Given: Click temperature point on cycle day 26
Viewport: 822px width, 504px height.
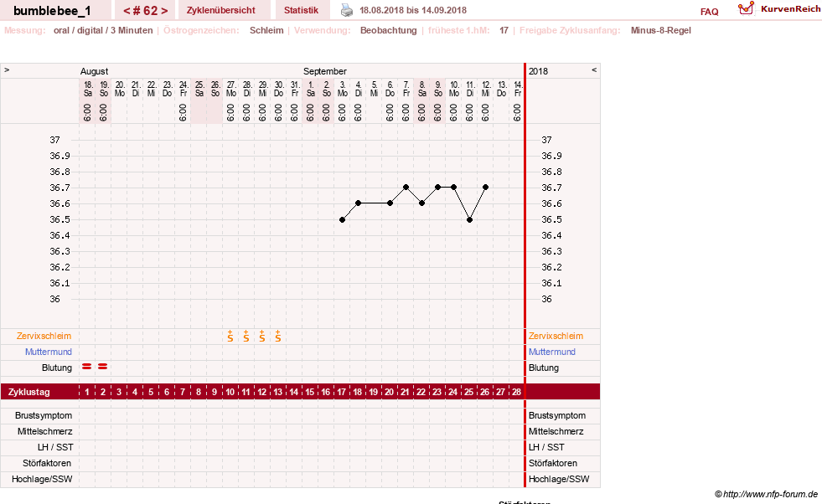Looking at the screenshot, I should click(x=485, y=187).
